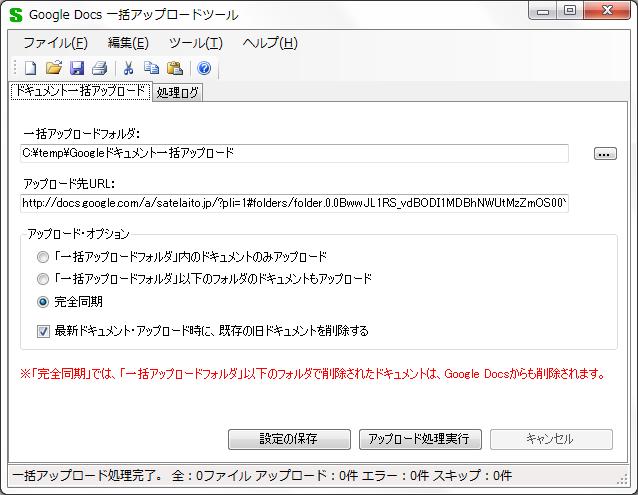Switch to the 処理ログ tab

(x=178, y=93)
